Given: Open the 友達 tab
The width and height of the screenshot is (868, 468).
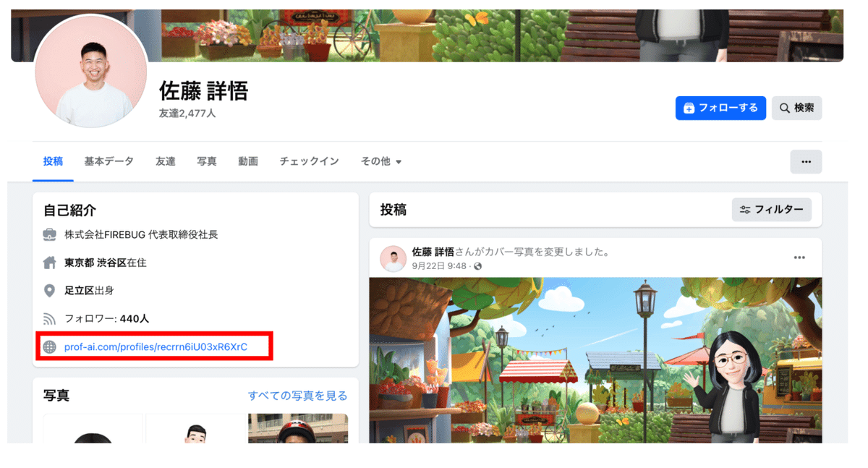Looking at the screenshot, I should [165, 161].
